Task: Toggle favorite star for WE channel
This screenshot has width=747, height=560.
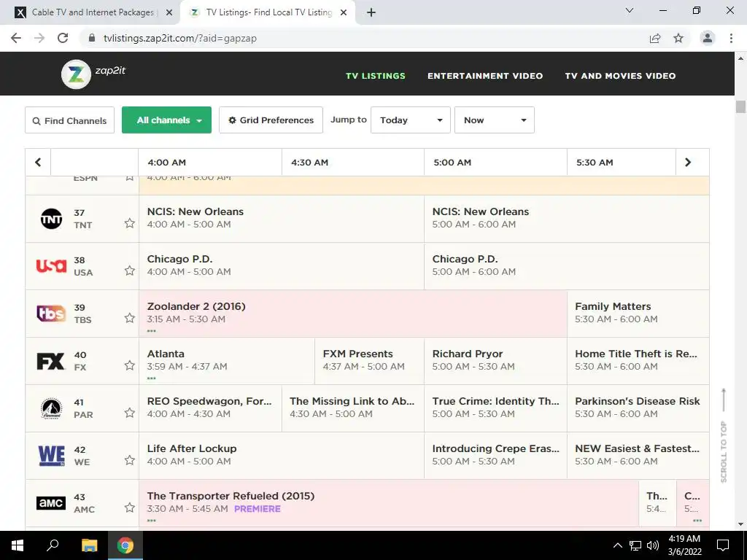Action: coord(130,460)
